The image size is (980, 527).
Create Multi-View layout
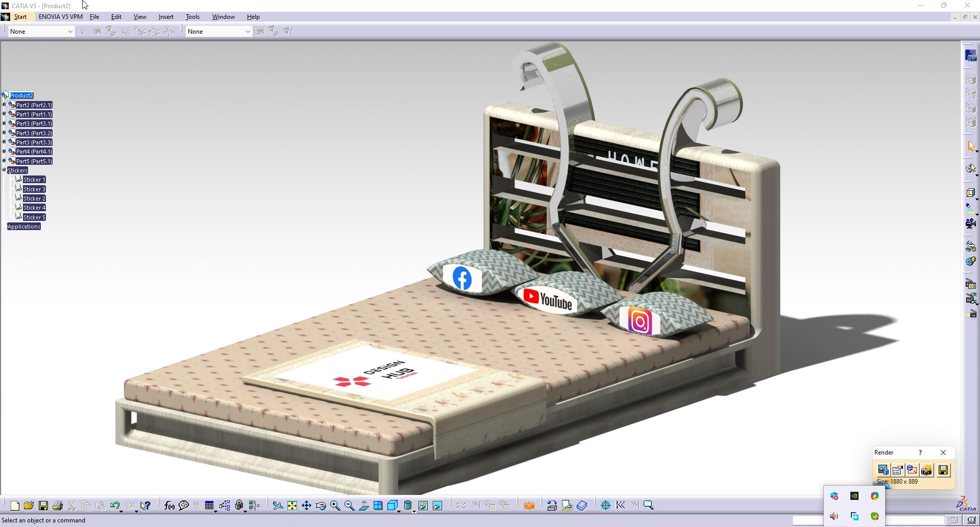tap(378, 506)
